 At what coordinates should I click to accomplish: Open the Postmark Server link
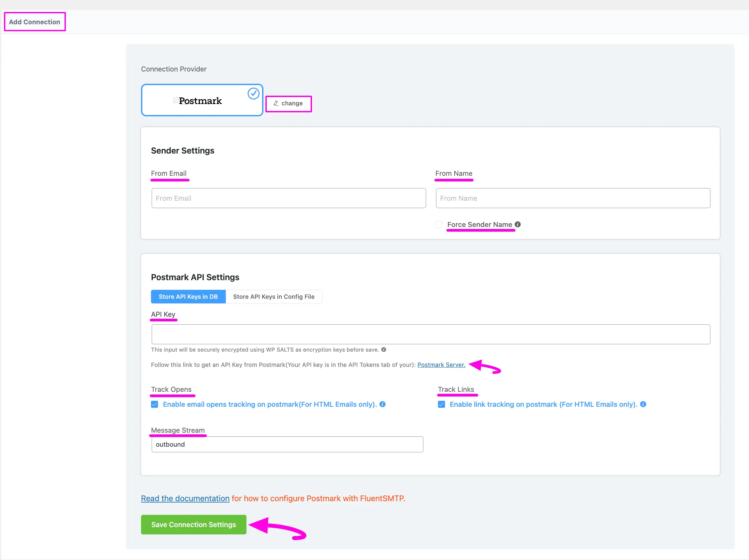tap(441, 365)
